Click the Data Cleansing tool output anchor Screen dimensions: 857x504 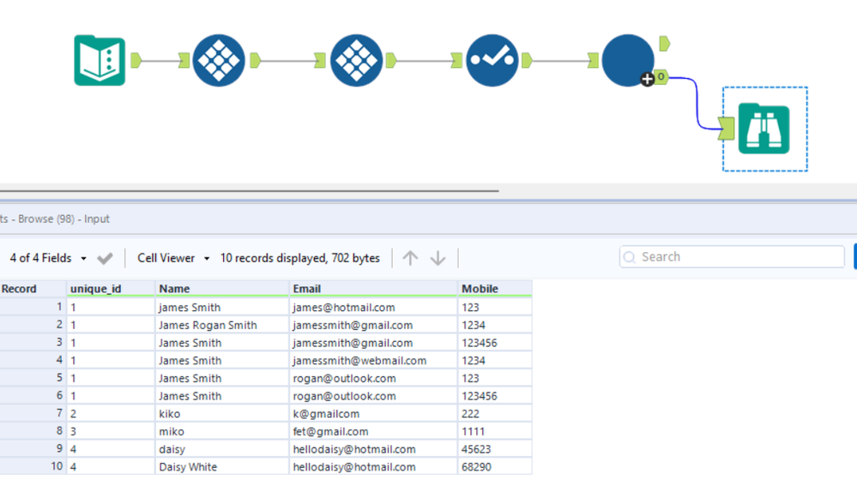[x=527, y=61]
